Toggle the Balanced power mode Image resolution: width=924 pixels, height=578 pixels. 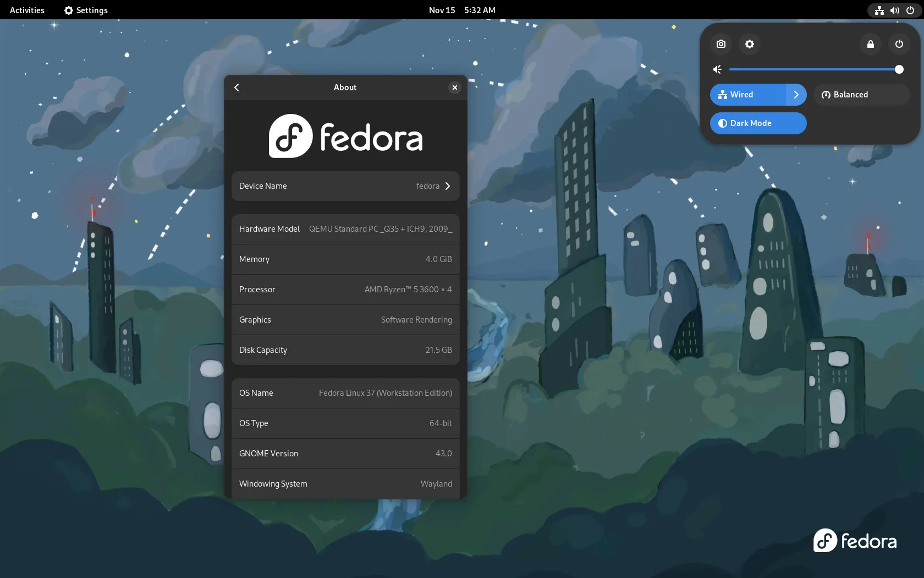click(861, 95)
